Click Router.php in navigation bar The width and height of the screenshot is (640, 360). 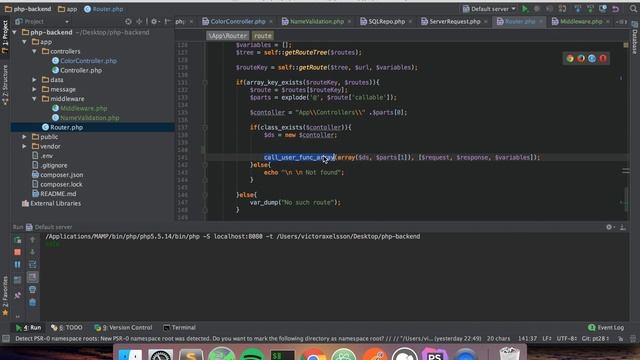point(104,9)
